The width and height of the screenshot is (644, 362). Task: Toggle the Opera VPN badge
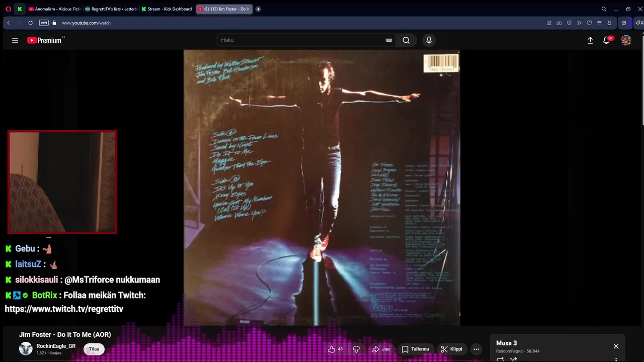[x=44, y=23]
